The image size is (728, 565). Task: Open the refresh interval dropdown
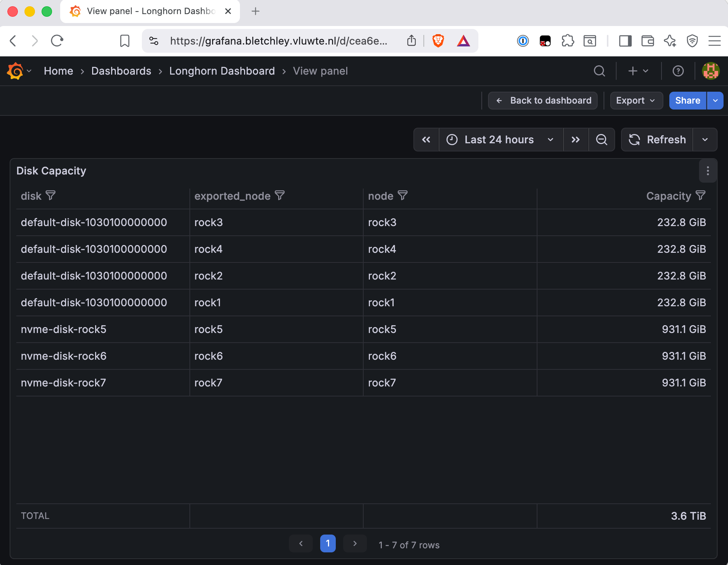click(x=705, y=140)
